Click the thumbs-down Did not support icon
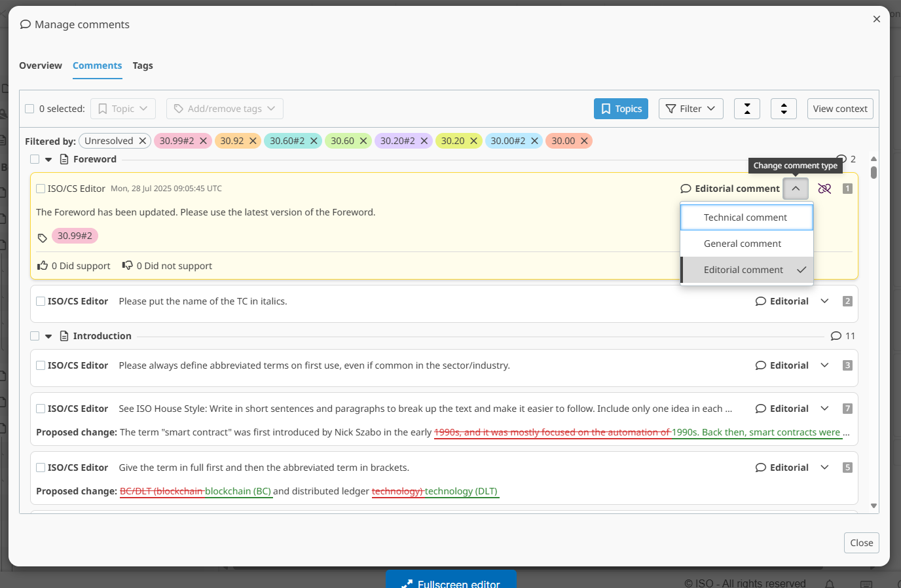 tap(128, 265)
